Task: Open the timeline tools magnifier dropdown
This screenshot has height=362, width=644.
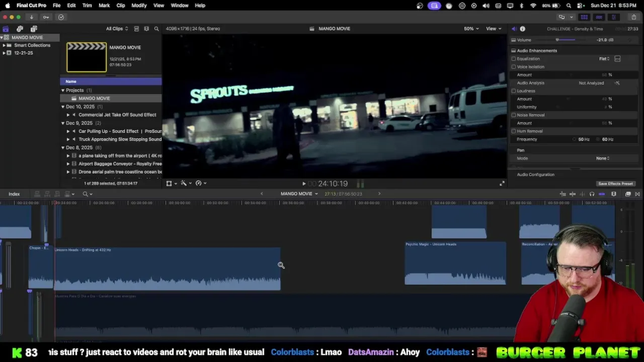Action: click(87, 194)
